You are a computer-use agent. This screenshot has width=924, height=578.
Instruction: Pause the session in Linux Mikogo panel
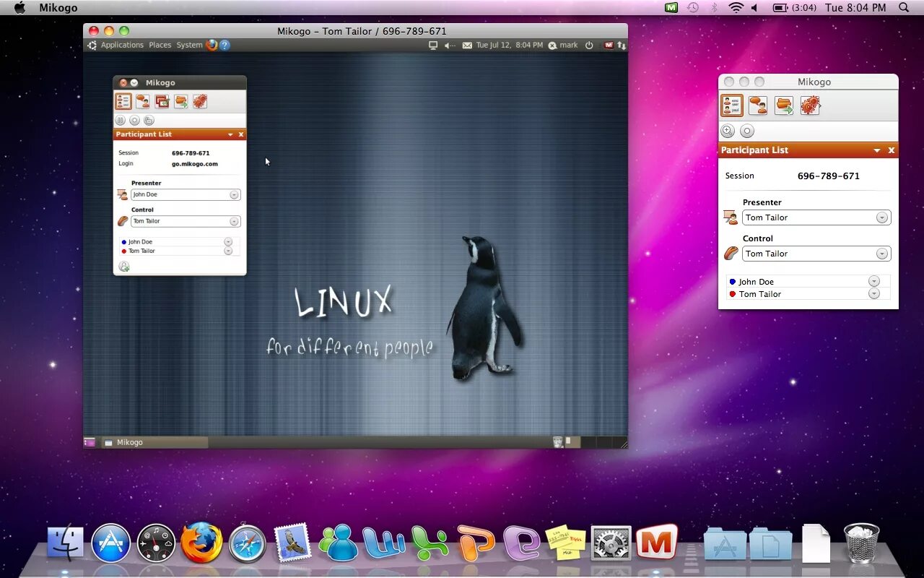click(x=121, y=121)
